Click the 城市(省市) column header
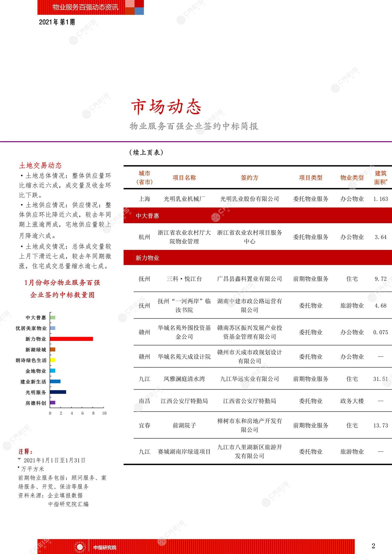 click(x=144, y=177)
